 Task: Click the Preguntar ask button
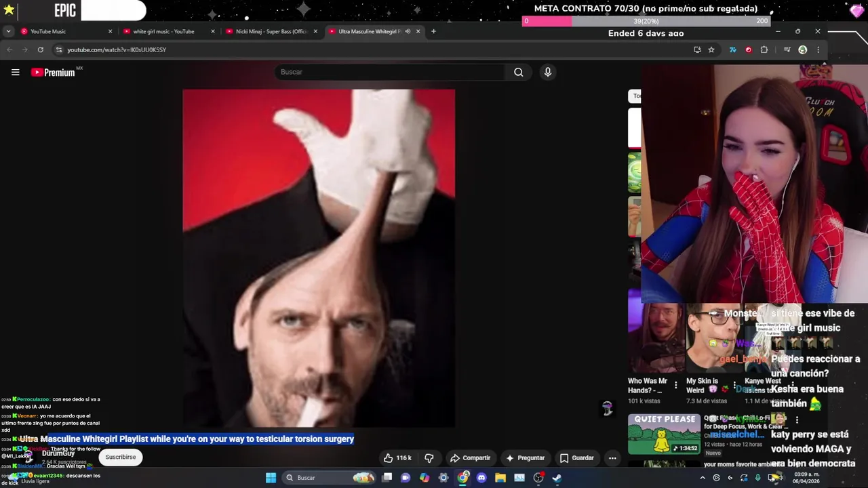pyautogui.click(x=526, y=458)
